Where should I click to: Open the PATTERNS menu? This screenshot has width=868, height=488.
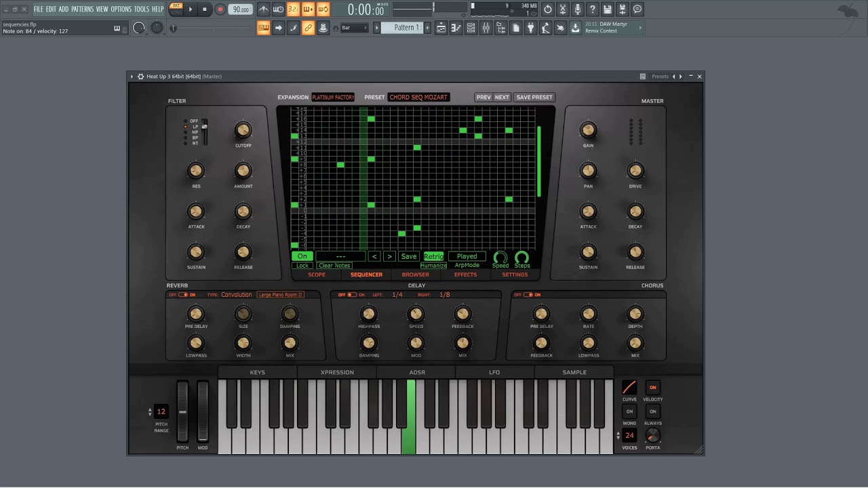point(82,9)
